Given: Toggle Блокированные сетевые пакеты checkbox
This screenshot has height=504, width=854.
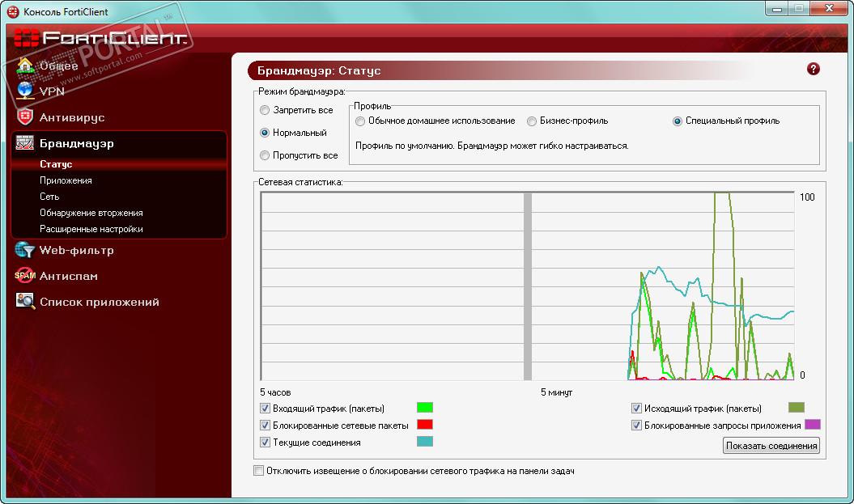Looking at the screenshot, I should pyautogui.click(x=265, y=425).
